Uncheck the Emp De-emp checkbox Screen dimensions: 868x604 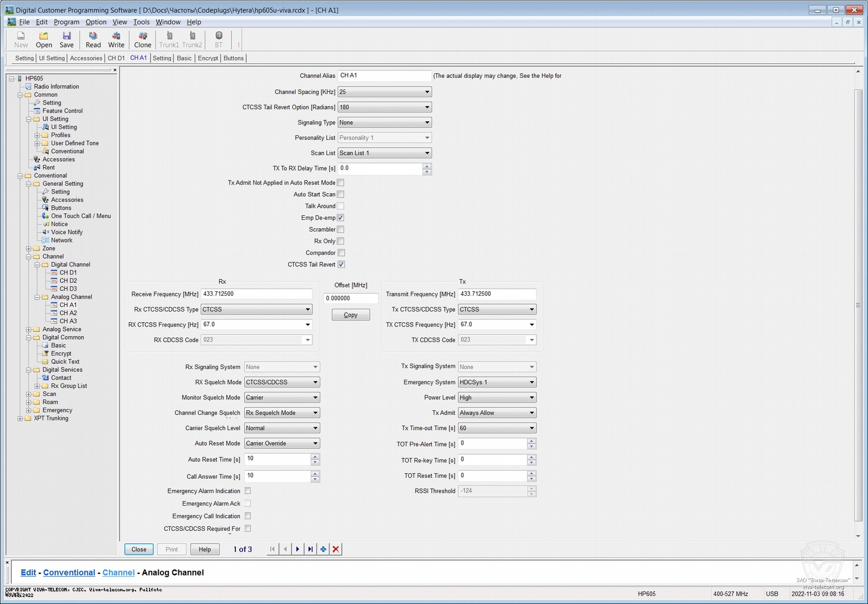click(340, 218)
